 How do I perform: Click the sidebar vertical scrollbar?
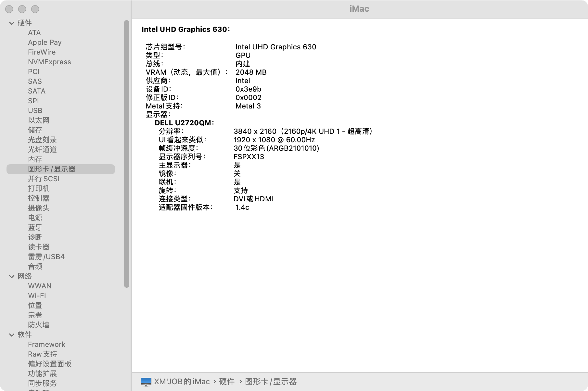pyautogui.click(x=127, y=154)
